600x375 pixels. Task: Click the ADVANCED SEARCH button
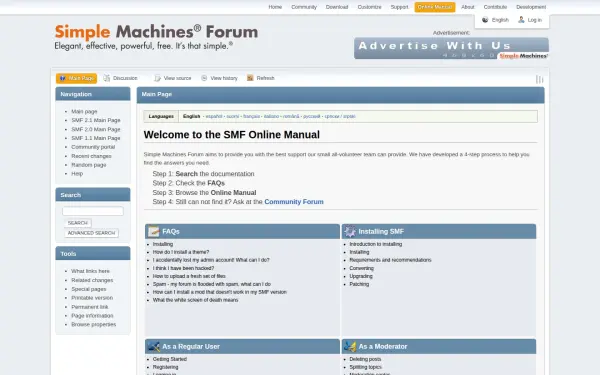[x=91, y=233]
